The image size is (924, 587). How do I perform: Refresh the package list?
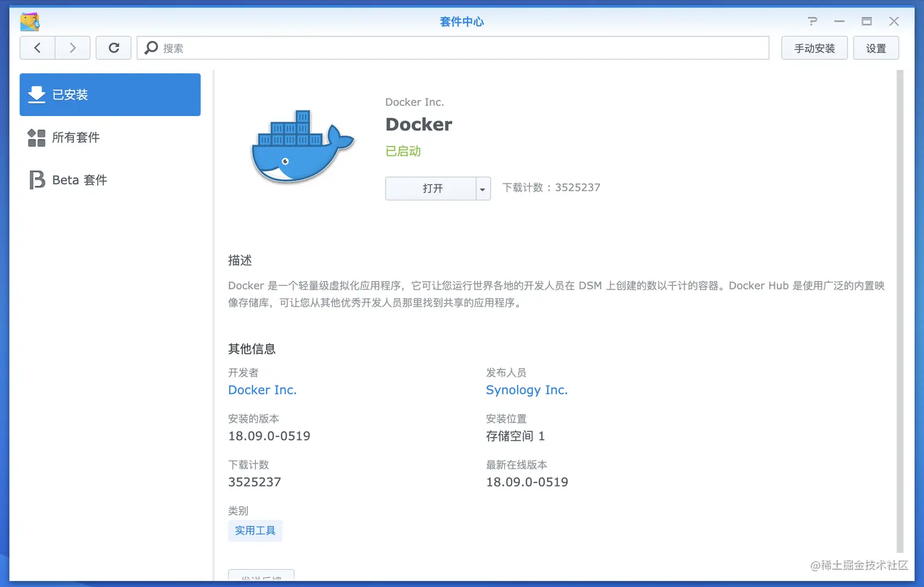(113, 48)
